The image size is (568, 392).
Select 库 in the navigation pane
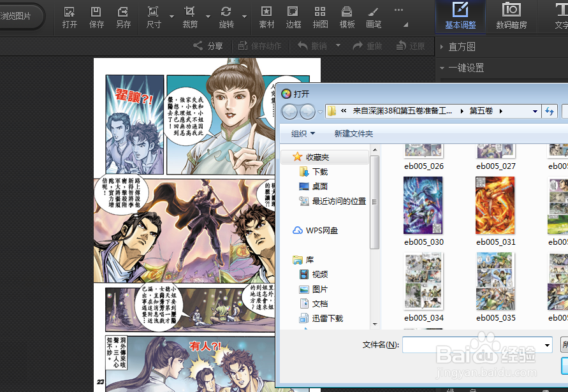coord(303,260)
